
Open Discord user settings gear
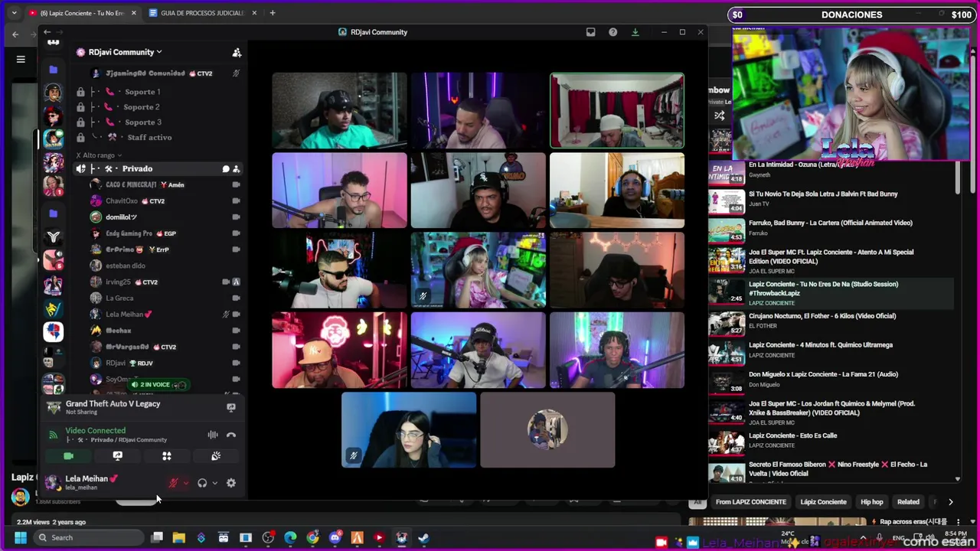click(x=231, y=483)
